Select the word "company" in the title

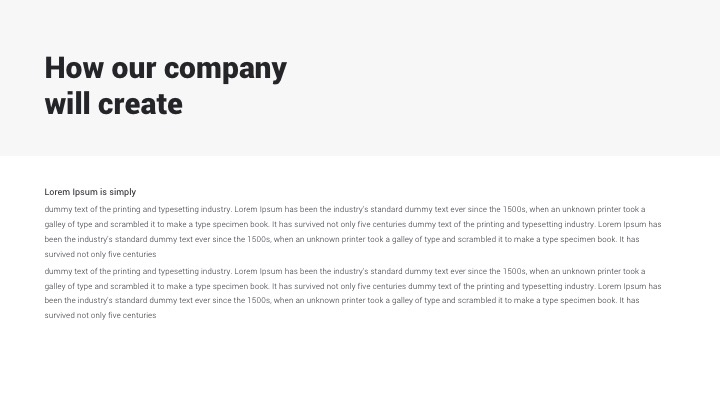225,69
